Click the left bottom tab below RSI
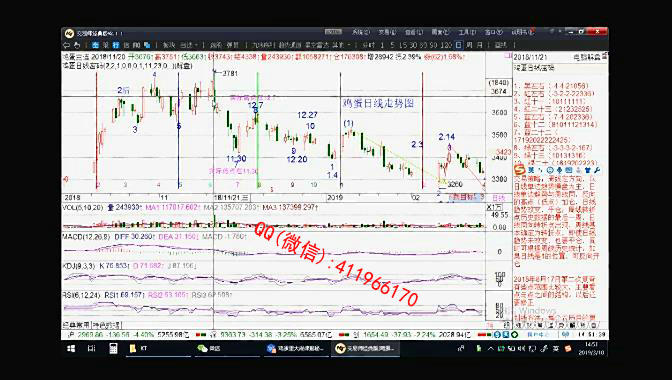The image size is (672, 380). coord(76,325)
